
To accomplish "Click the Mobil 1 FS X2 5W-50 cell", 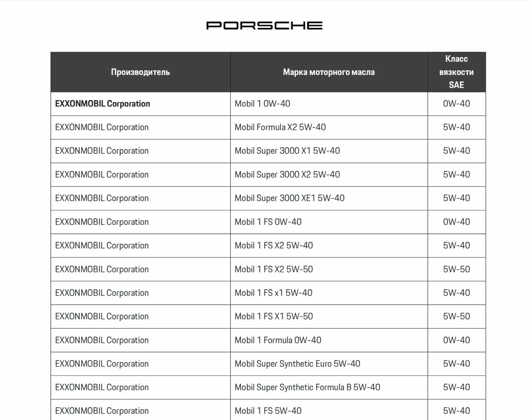I will [x=274, y=269].
